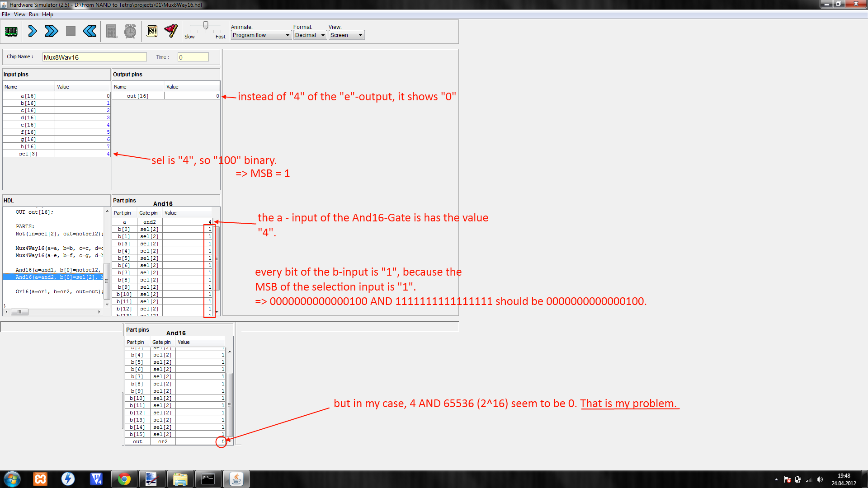Open Chrome from the Windows taskbar
Image resolution: width=868 pixels, height=488 pixels.
coord(124,479)
